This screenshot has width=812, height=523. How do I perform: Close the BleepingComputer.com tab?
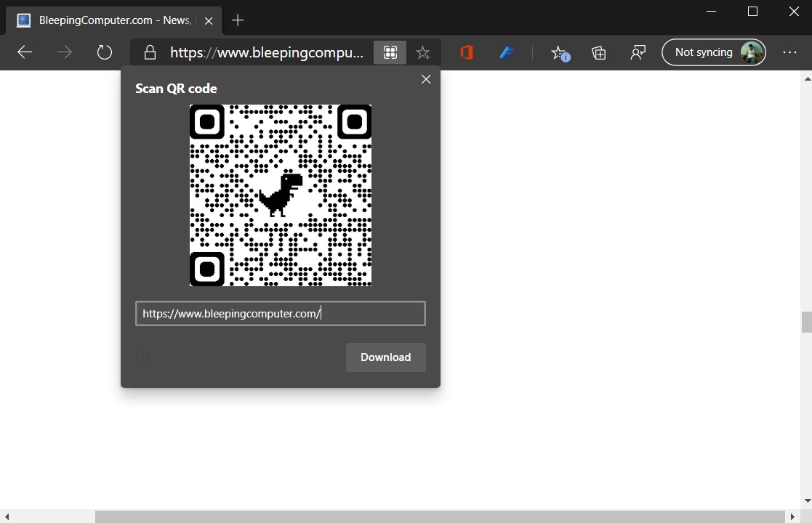[x=209, y=21]
